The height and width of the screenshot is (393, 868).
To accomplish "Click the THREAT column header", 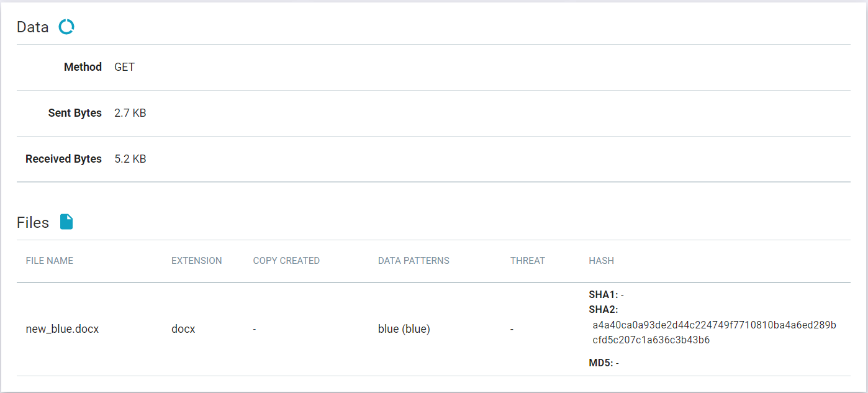I will (528, 260).
